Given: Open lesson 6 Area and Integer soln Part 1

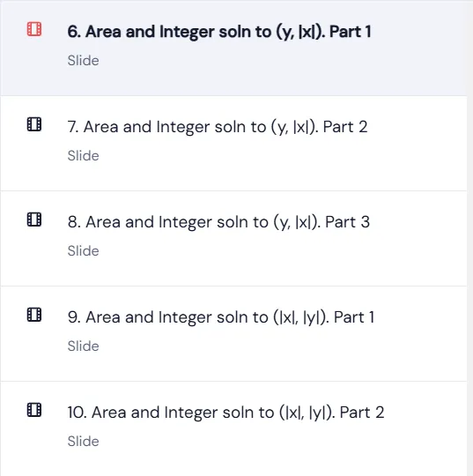Looking at the screenshot, I should (219, 32).
